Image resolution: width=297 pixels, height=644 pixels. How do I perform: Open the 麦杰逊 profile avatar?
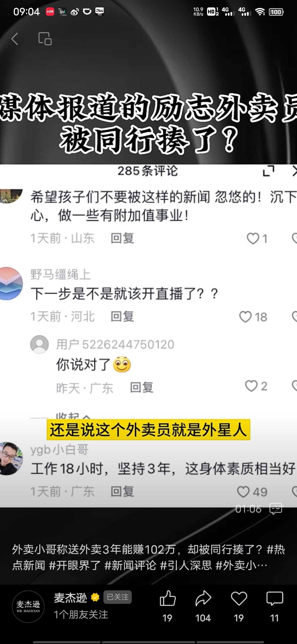[28, 607]
